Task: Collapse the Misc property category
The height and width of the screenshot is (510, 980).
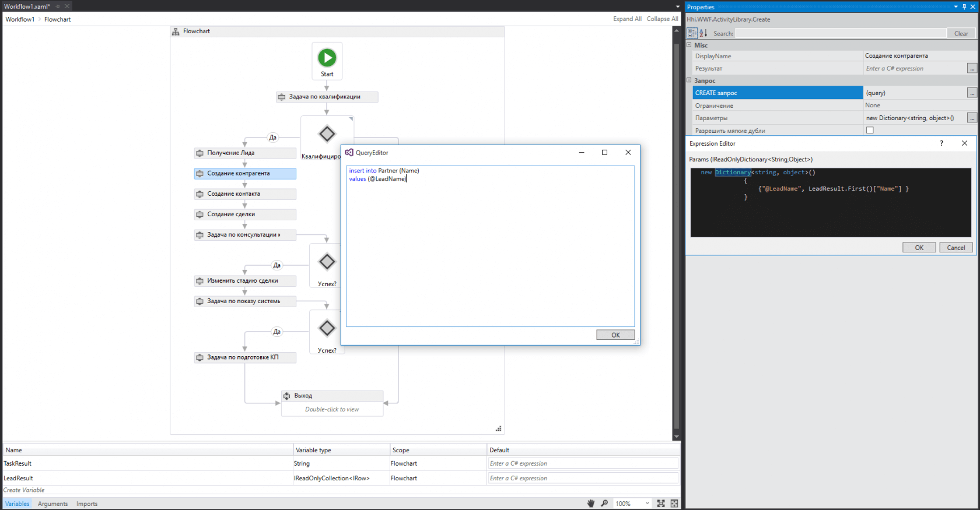Action: click(x=689, y=45)
